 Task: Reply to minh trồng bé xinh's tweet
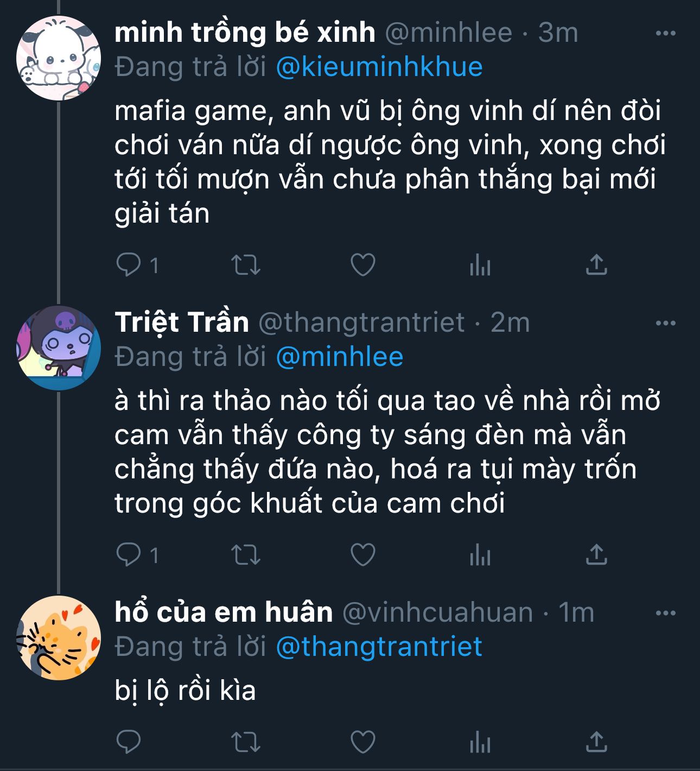tap(129, 265)
